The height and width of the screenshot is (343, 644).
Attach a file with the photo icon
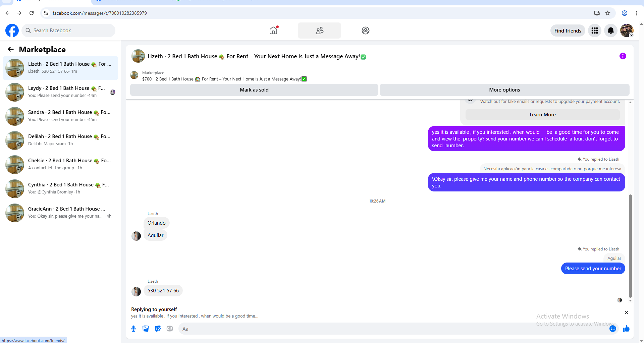[x=146, y=329]
